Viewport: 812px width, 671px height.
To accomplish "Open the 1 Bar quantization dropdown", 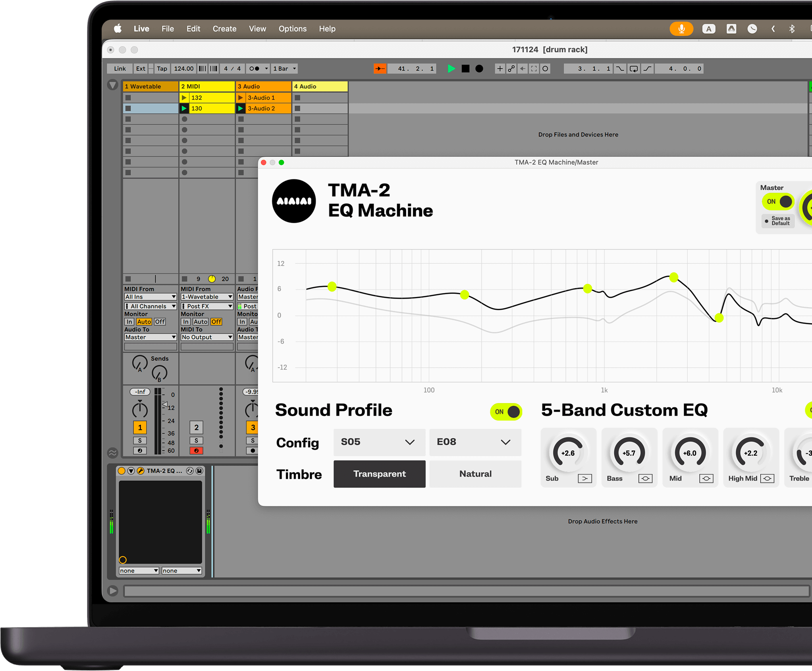I will (284, 68).
